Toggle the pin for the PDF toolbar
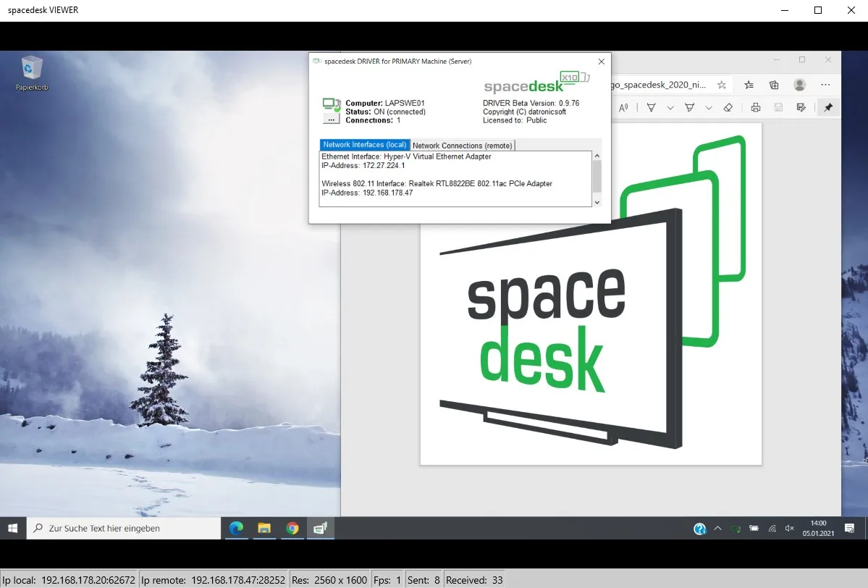Image resolution: width=868 pixels, height=588 pixels. click(x=828, y=107)
